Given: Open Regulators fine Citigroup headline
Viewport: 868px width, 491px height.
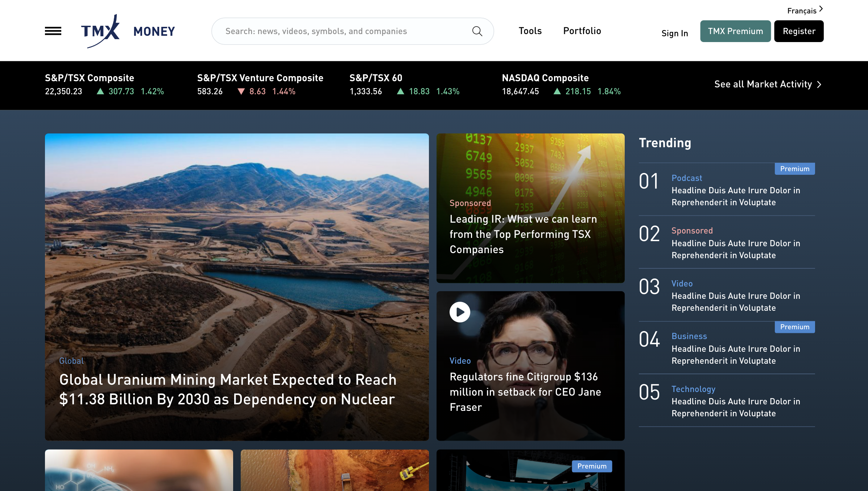Looking at the screenshot, I should tap(525, 392).
